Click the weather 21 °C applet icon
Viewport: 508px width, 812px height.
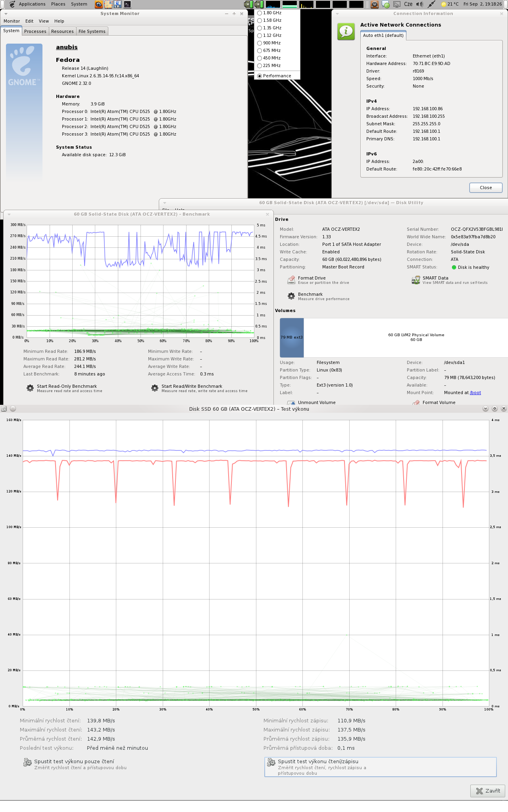tap(444, 4)
